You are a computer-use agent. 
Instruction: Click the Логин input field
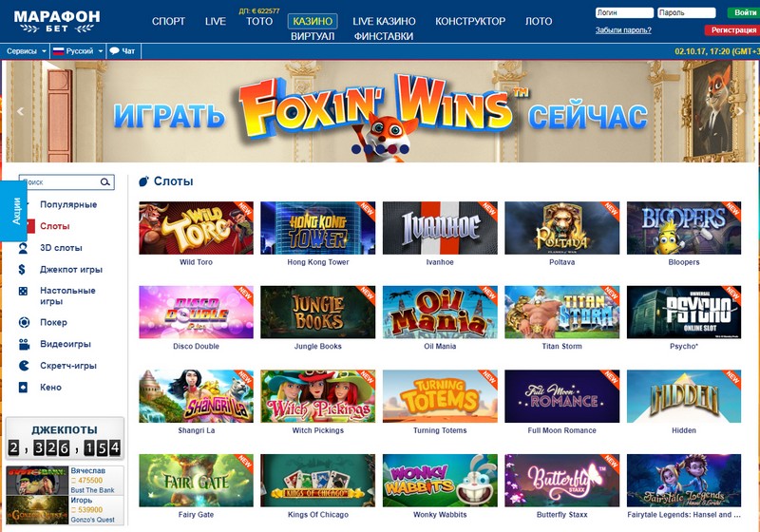(624, 12)
